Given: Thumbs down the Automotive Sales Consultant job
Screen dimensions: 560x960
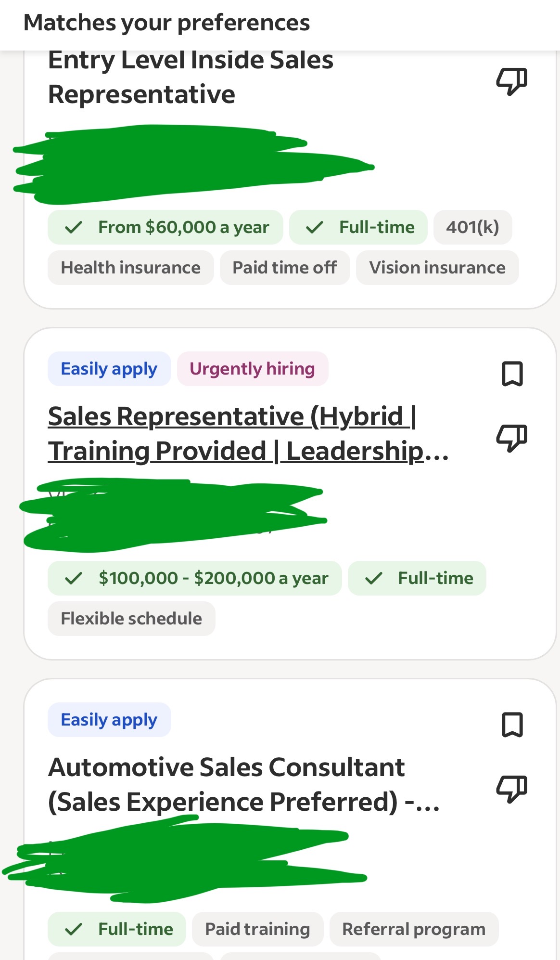Looking at the screenshot, I should pyautogui.click(x=511, y=789).
